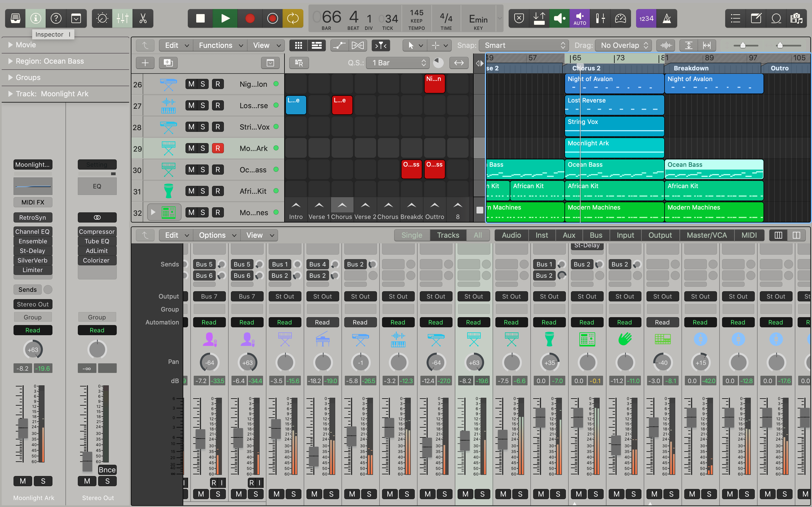The width and height of the screenshot is (812, 507).
Task: Toggle the Metronome click button
Action: pos(667,18)
